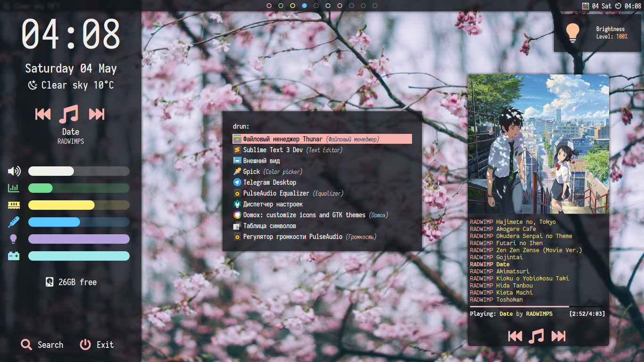The height and width of the screenshot is (362, 644).
Task: Click the Telegram Desktop icon
Action: [x=237, y=182]
